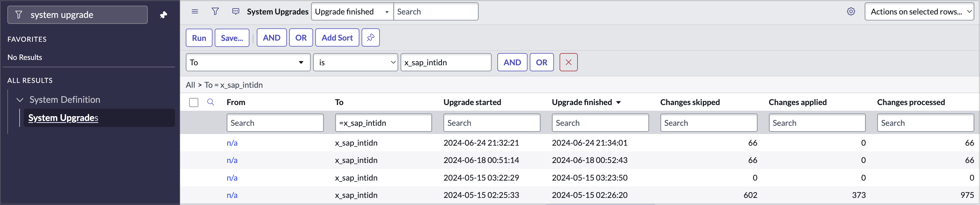This screenshot has width=980, height=205.
Task: Toggle column search magnifier icon
Action: 210,102
